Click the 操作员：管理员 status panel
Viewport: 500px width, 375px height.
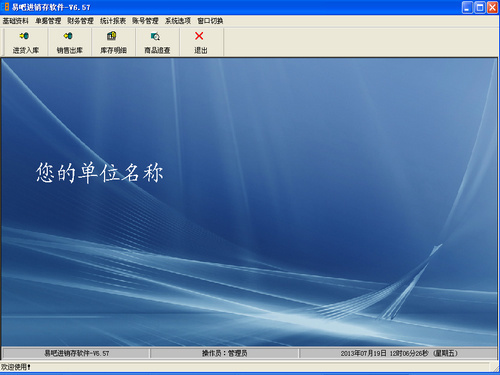(224, 353)
